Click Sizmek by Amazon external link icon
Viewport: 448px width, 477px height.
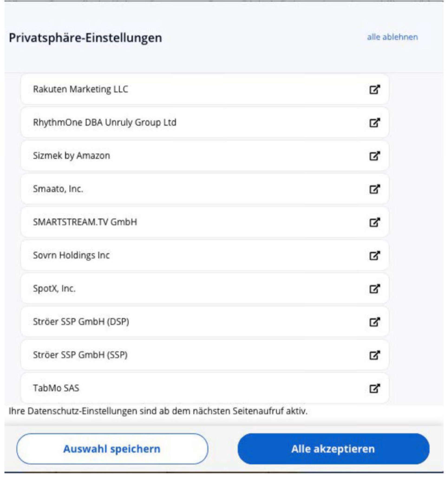pos(374,156)
